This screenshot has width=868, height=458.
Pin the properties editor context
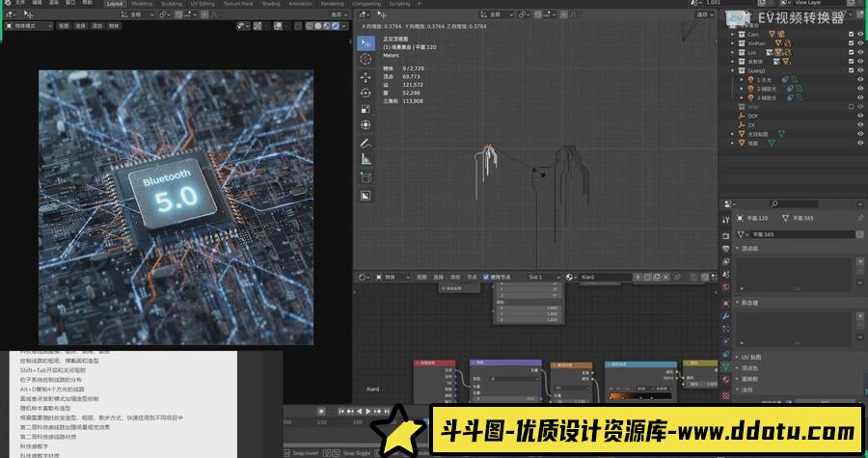click(859, 218)
